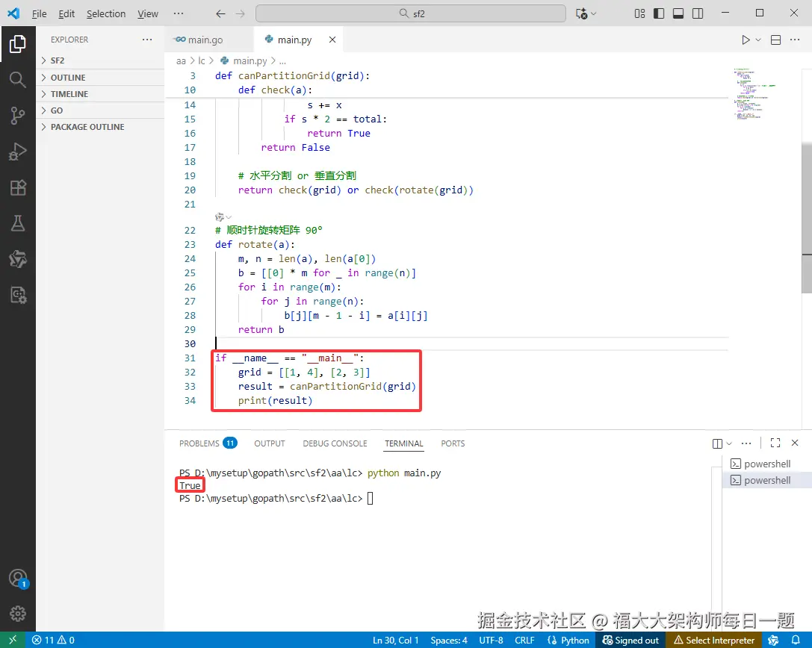Open Explorer Views and More Actions ellipsis
Viewport: 812px width, 648px height.
147,40
